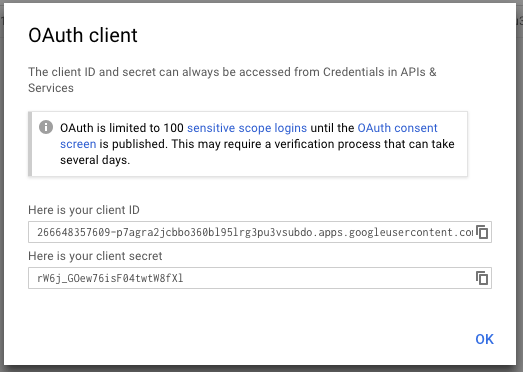523x372 pixels.
Task: Click the info icon in the notice
Action: coord(46,127)
